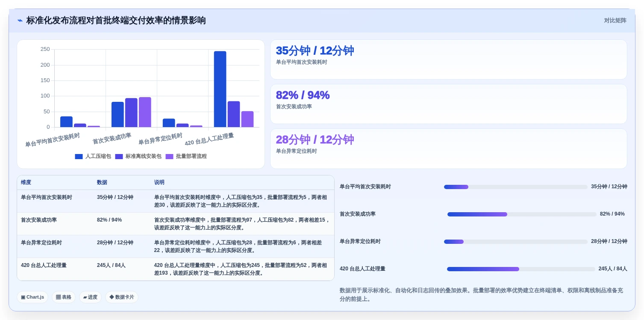Click the 数据卡片 tag chip

pyautogui.click(x=122, y=297)
